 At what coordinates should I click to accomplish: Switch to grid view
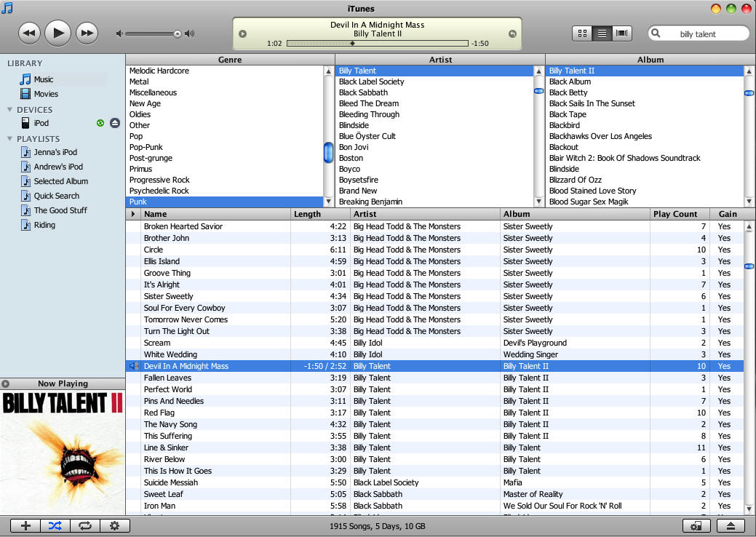click(x=582, y=33)
